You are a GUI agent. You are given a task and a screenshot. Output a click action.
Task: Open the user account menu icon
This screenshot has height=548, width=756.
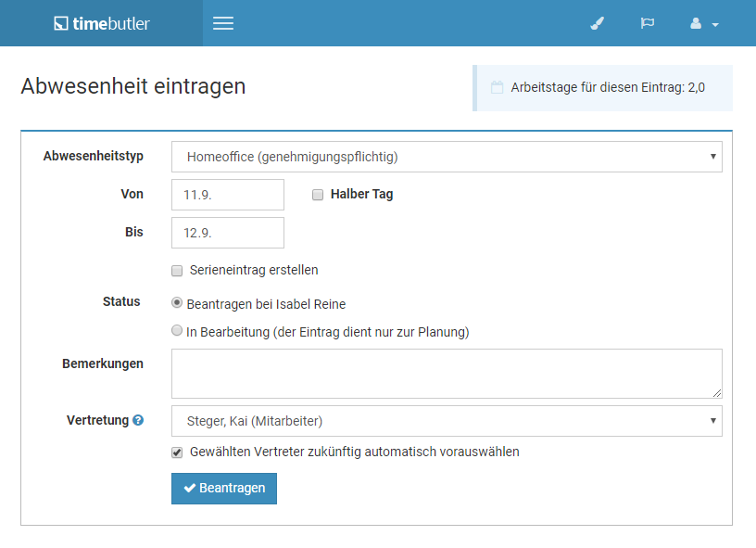click(x=696, y=23)
